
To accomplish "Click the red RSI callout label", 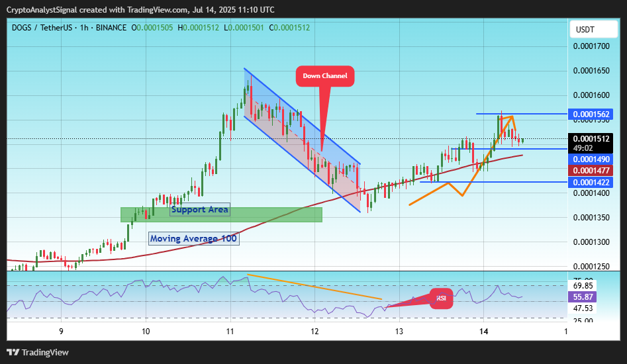I will (441, 298).
